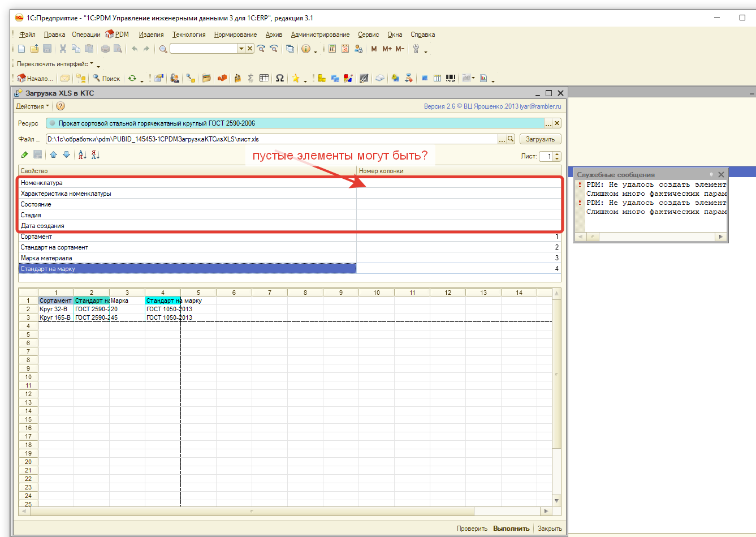The width and height of the screenshot is (756, 537).
Task: Open the dropdown arrow beside the star icon
Action: coord(305,81)
